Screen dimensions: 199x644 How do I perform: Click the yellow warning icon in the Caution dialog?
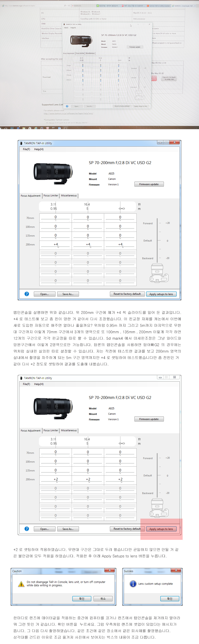(21, 584)
